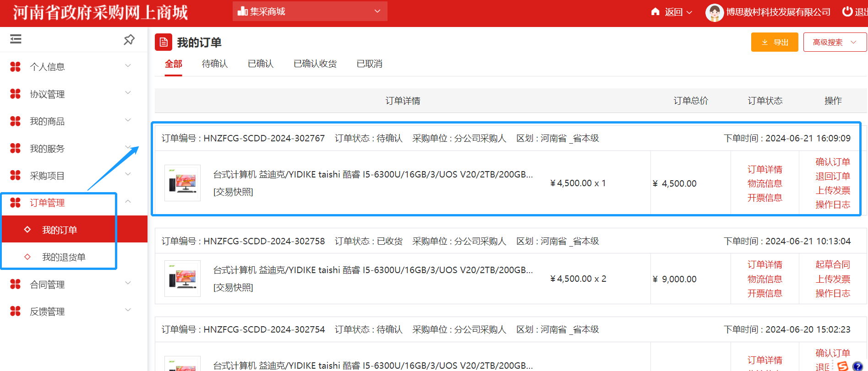Click the sidebar collapse hamburger icon
The height and width of the screenshot is (371, 868).
(16, 39)
